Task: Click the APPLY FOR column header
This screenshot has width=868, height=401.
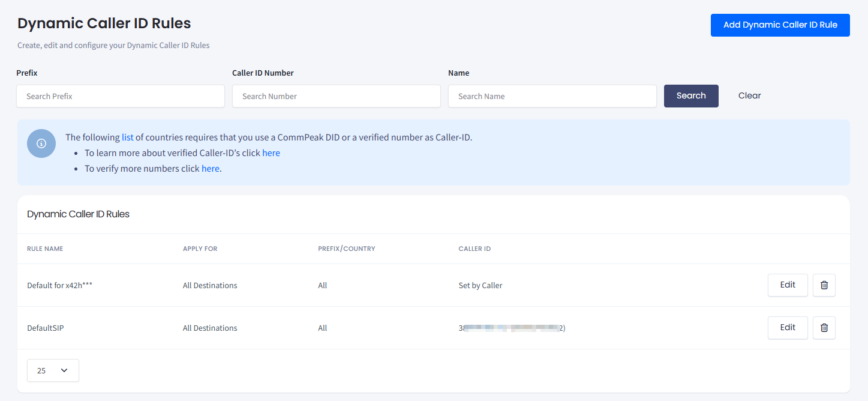Action: tap(200, 249)
